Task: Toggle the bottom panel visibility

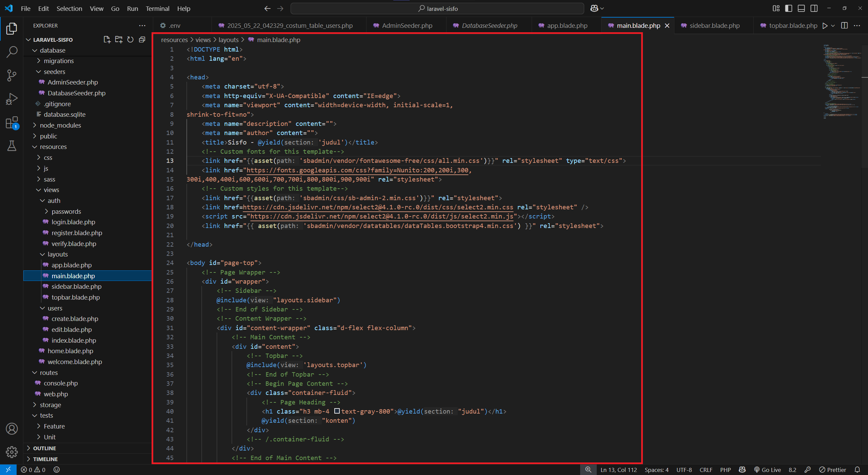Action: [801, 8]
